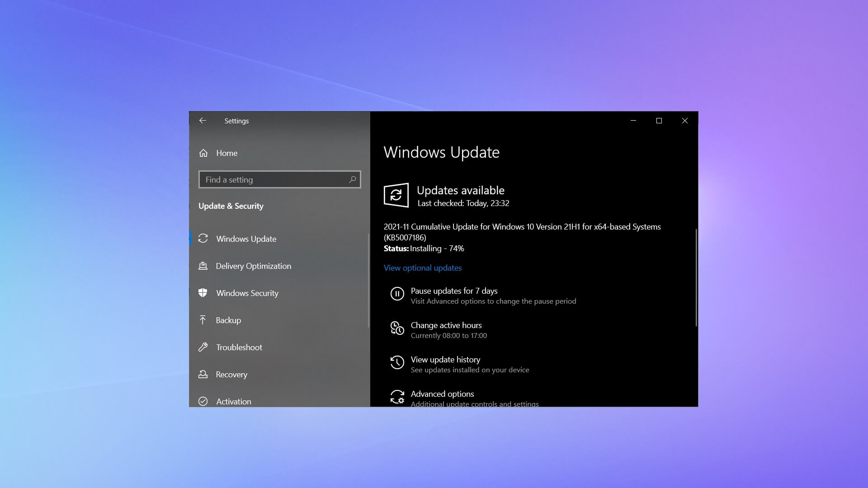Click the Windows Update page title

pyautogui.click(x=441, y=153)
